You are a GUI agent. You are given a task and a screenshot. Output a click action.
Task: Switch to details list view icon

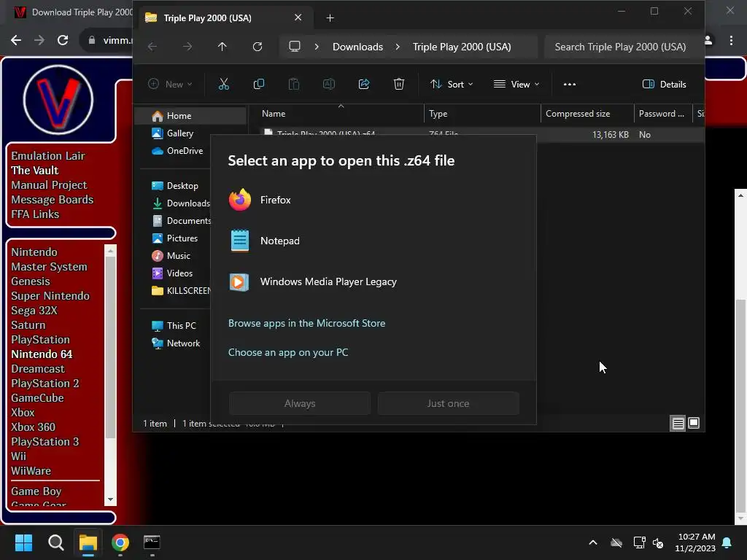(x=678, y=423)
